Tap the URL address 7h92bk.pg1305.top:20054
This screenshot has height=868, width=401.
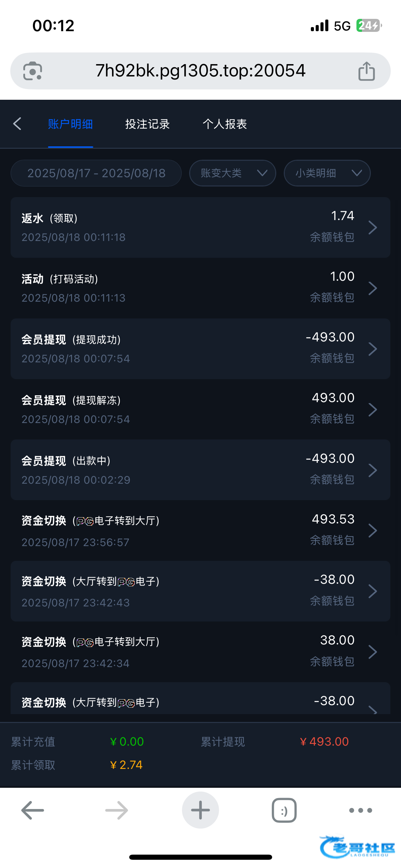[200, 71]
